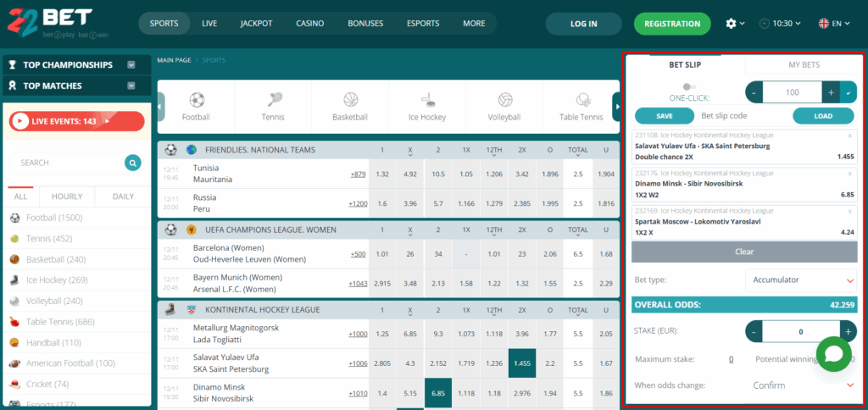
Task: Click the LOG IN button
Action: 583,24
